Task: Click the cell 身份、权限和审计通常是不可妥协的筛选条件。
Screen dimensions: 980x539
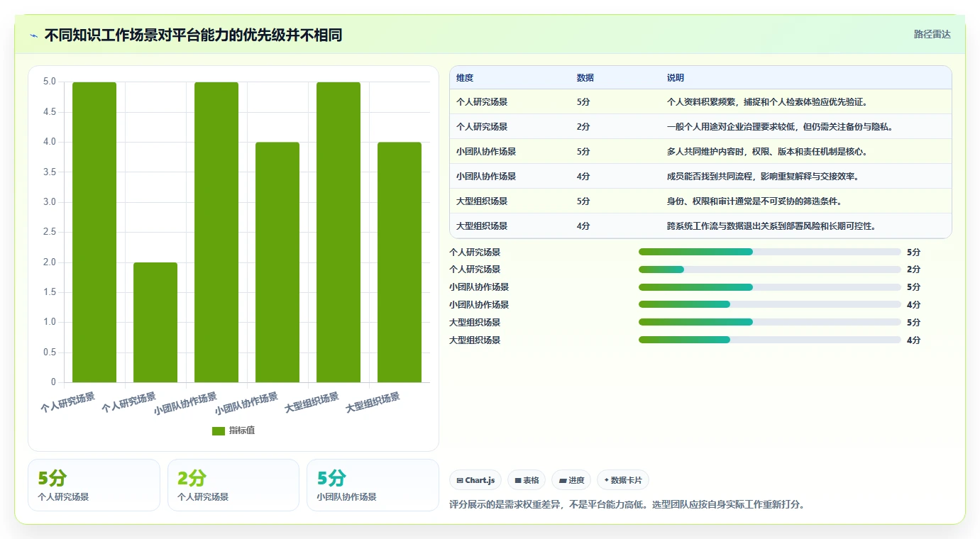Action: (754, 201)
